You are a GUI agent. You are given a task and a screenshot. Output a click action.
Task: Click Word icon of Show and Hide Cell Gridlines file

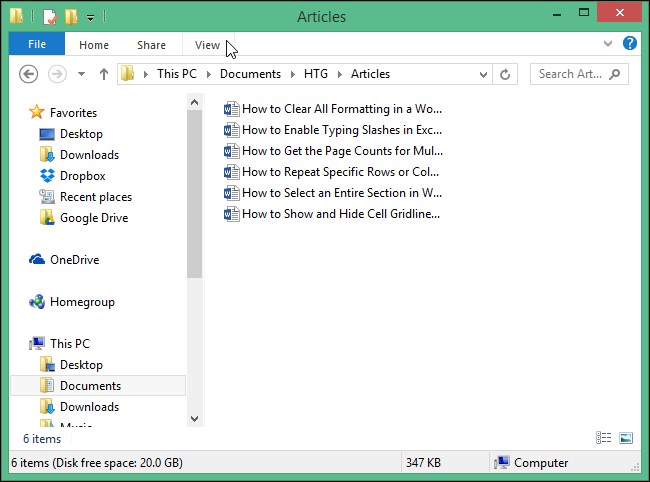(x=231, y=214)
